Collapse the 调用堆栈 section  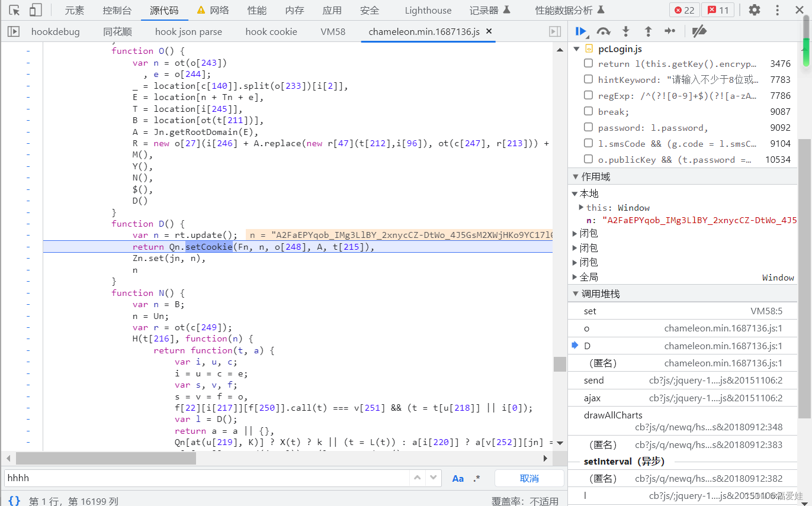[575, 294]
